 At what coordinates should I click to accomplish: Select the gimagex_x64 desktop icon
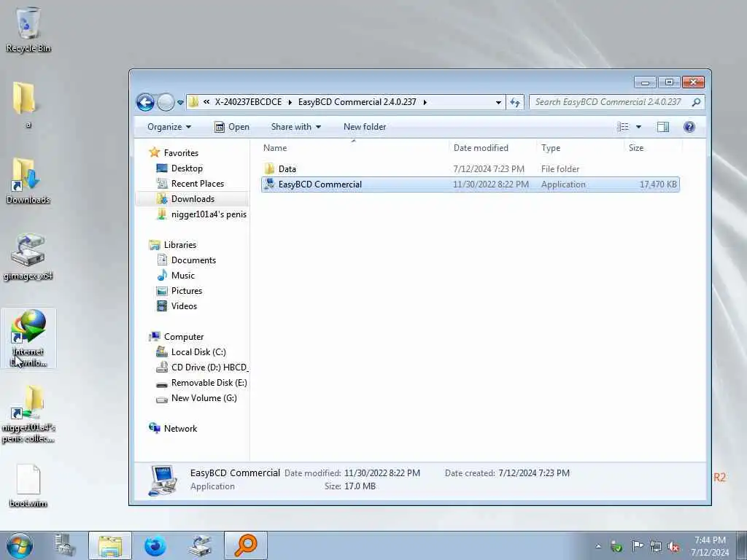[28, 257]
